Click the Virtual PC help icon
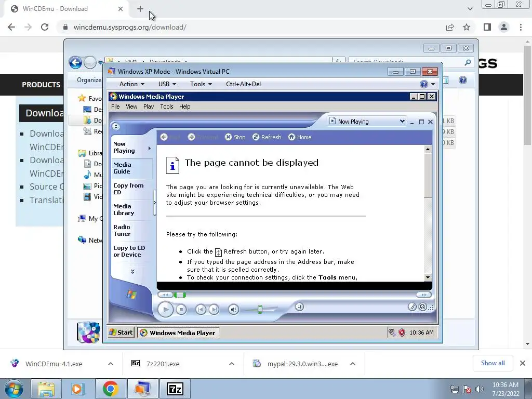532x399 pixels. pyautogui.click(x=424, y=84)
